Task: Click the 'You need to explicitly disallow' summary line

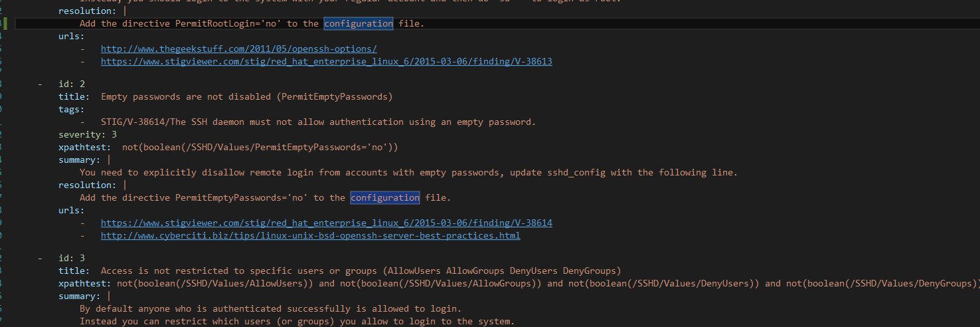Action: click(x=409, y=172)
